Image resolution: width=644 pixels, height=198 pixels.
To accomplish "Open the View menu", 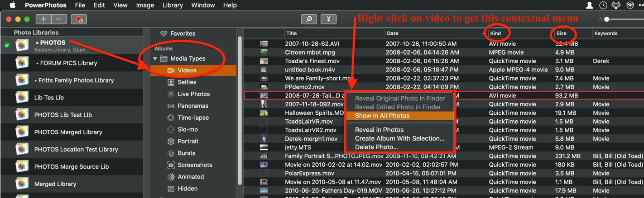I will [x=120, y=5].
